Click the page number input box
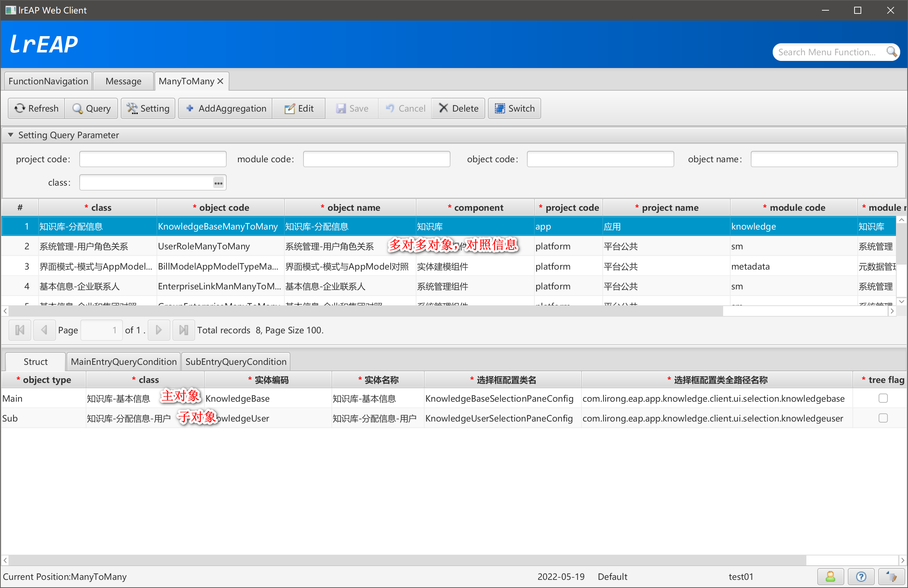 click(101, 330)
